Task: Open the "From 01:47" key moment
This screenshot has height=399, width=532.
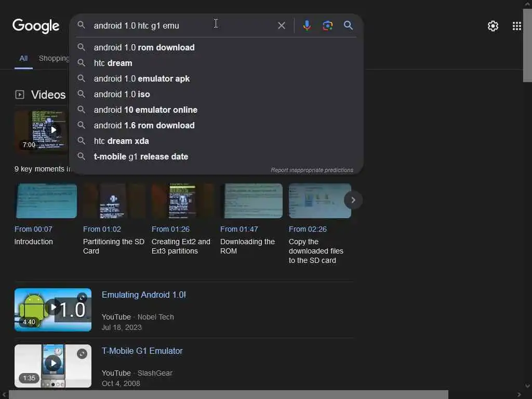Action: tap(239, 229)
